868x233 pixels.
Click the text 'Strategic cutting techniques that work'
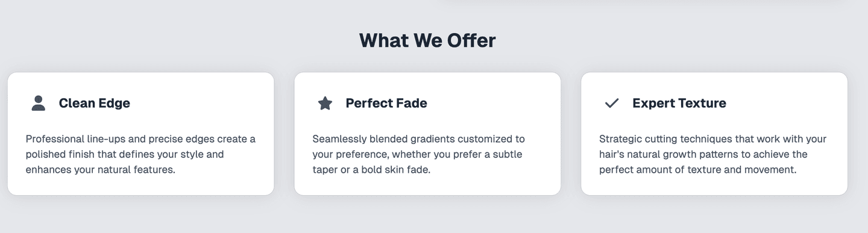click(690, 139)
